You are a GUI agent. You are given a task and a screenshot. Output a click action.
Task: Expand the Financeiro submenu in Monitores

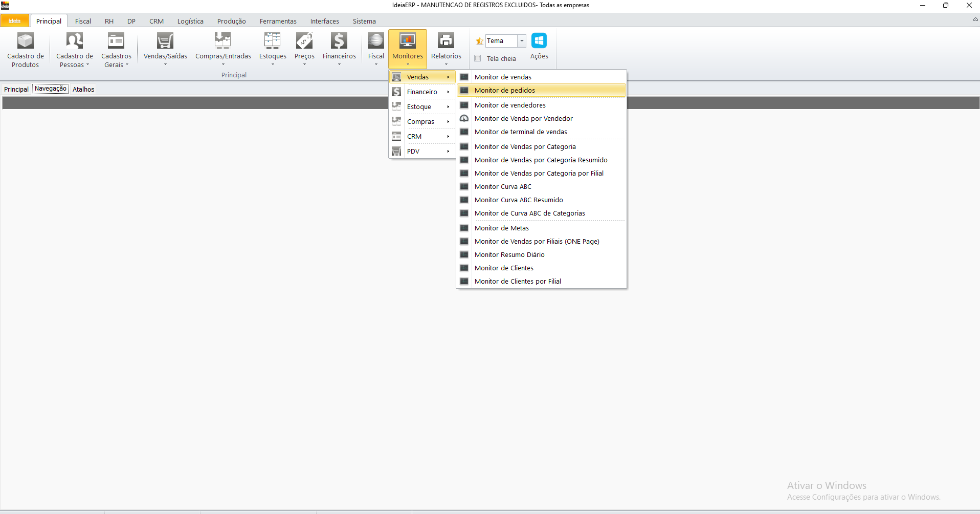(x=422, y=92)
